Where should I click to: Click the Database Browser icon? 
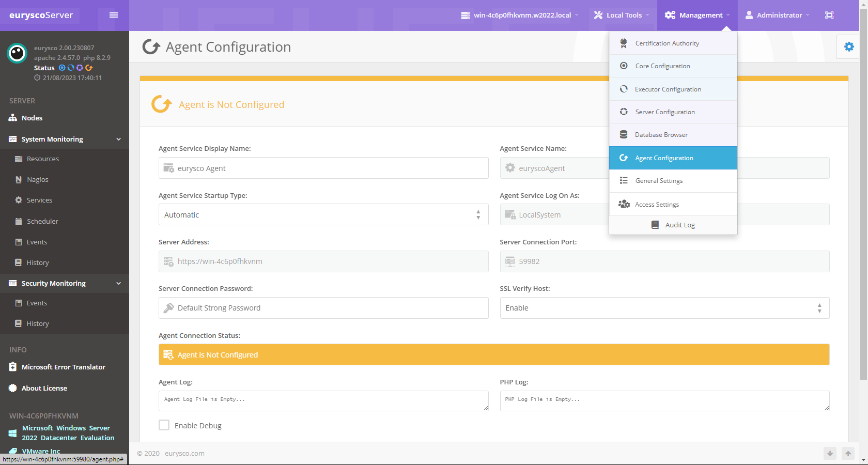click(x=624, y=134)
